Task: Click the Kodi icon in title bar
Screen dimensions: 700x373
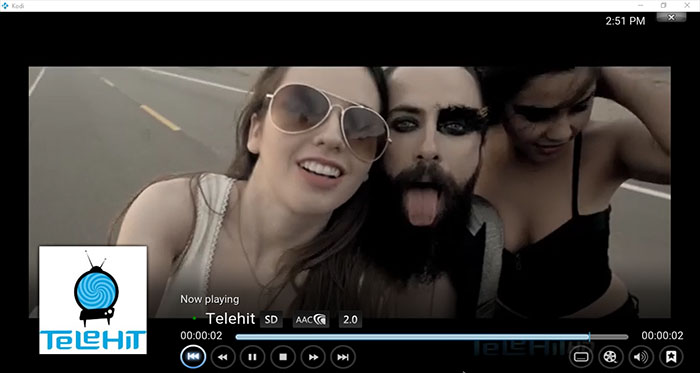Action: tap(5, 5)
